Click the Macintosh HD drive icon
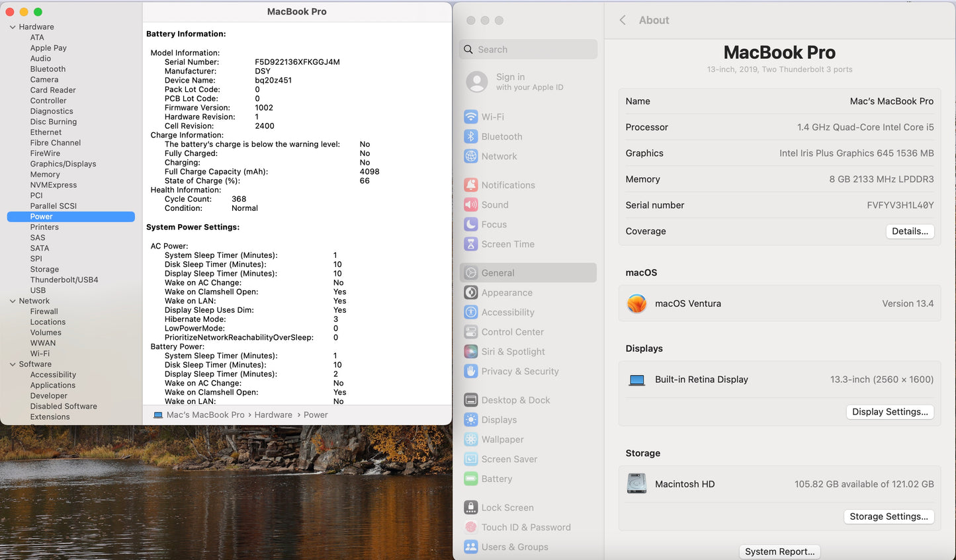Viewport: 956px width, 560px height. (636, 484)
